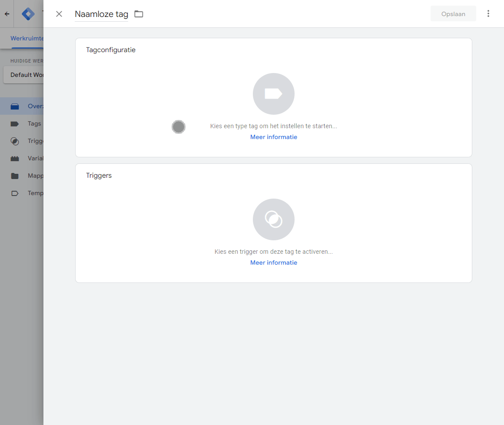
Task: Click the Variabelen sidebar brick icon
Action: (x=15, y=159)
